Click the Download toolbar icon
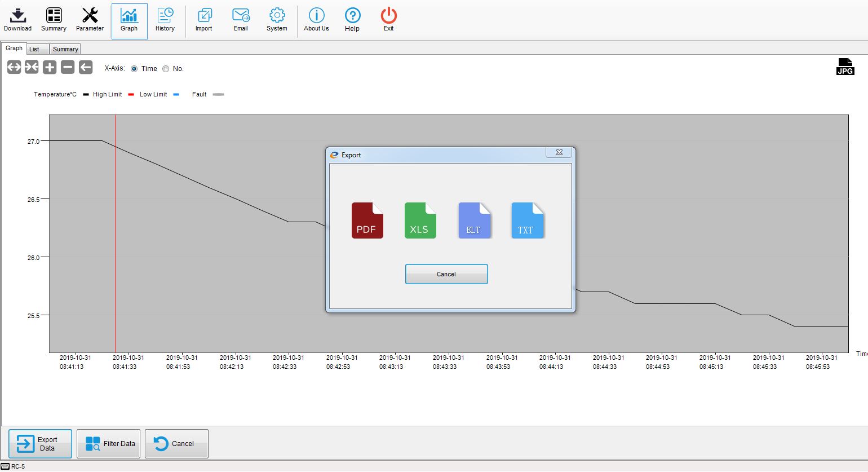Viewport: 868px width, 472px height. pyautogui.click(x=17, y=20)
